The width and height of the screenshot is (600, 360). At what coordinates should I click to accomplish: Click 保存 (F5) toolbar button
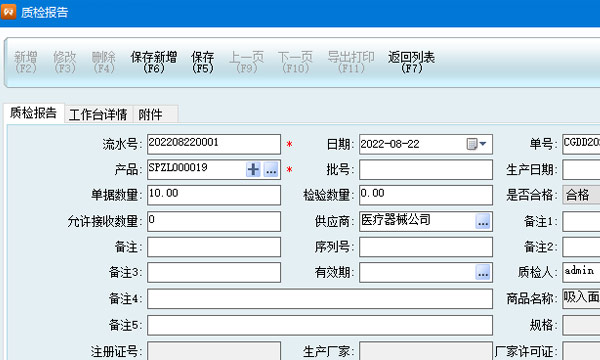pyautogui.click(x=202, y=62)
